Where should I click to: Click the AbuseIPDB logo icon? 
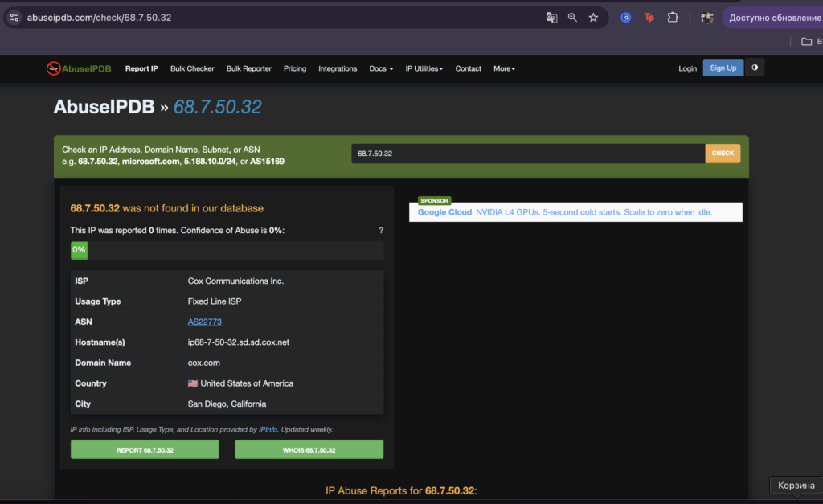[x=53, y=68]
